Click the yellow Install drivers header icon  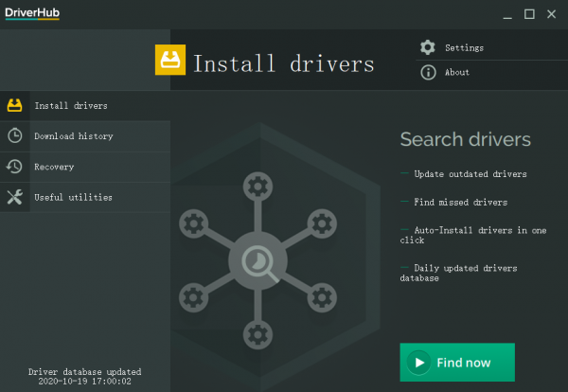(x=170, y=59)
